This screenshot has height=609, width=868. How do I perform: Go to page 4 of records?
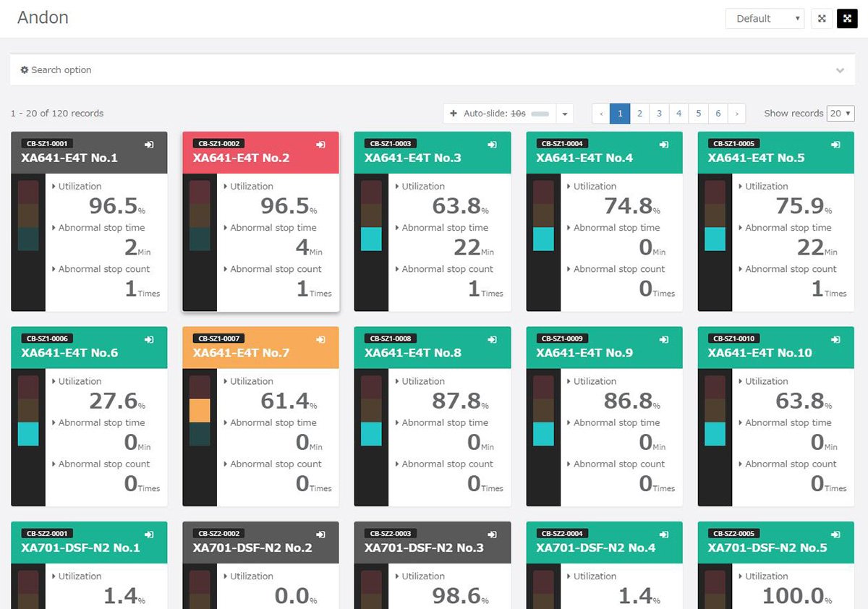click(x=678, y=114)
